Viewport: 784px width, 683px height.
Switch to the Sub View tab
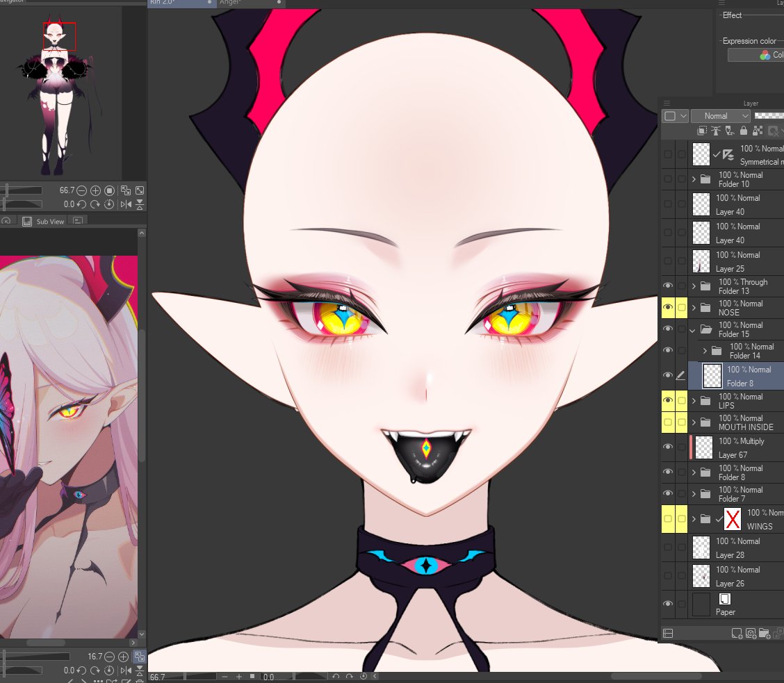(44, 221)
